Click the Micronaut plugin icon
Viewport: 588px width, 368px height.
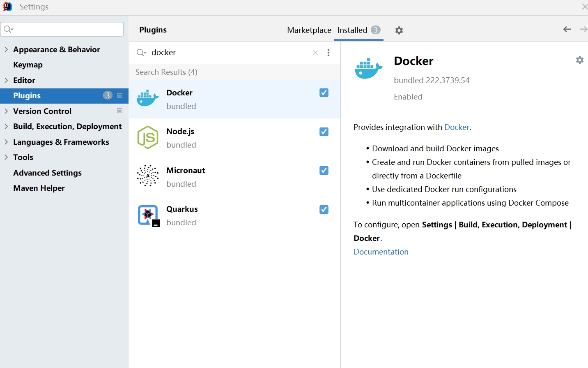point(148,176)
